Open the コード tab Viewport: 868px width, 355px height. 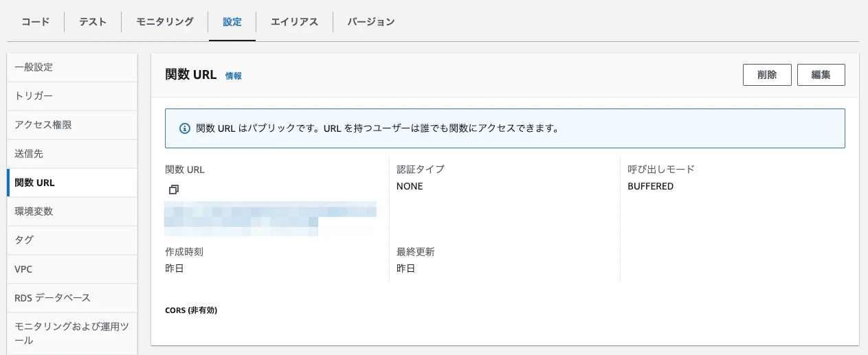pyautogui.click(x=36, y=22)
